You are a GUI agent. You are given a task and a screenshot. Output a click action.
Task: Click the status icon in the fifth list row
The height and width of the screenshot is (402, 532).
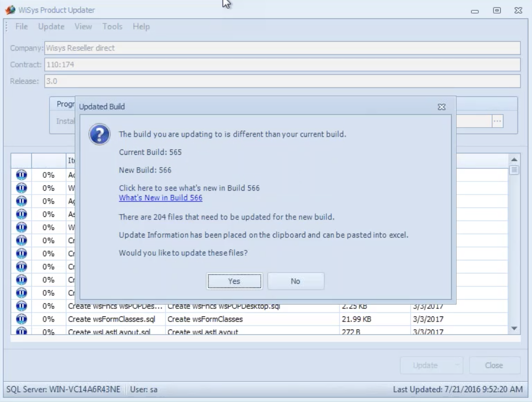22,227
